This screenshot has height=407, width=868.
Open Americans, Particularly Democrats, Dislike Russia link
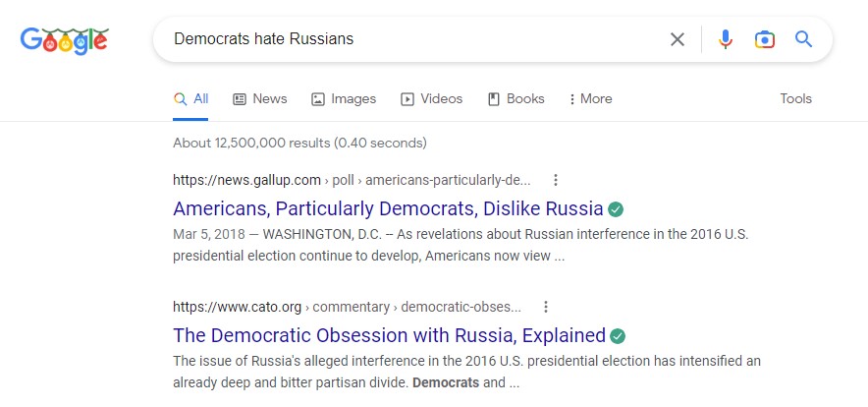pyautogui.click(x=388, y=209)
